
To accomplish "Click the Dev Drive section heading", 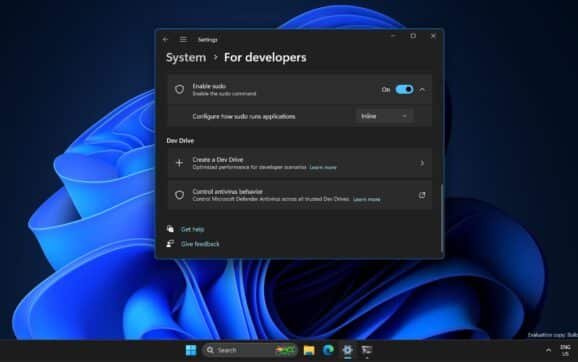I will coord(180,140).
